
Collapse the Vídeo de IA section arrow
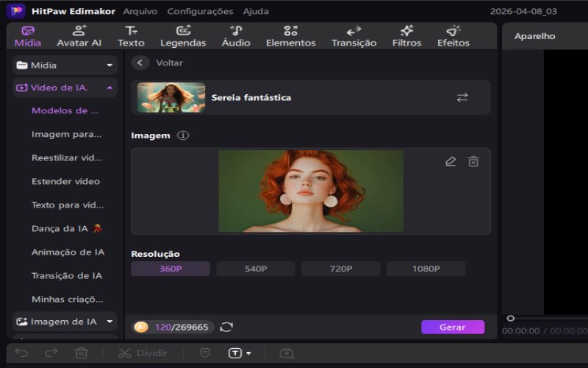(x=110, y=88)
